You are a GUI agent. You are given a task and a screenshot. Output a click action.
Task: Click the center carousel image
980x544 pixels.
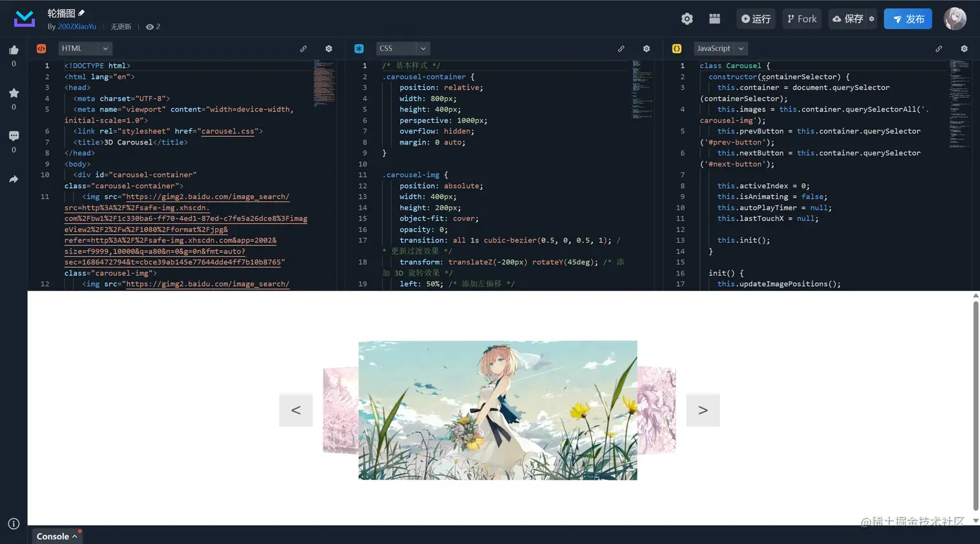point(498,410)
